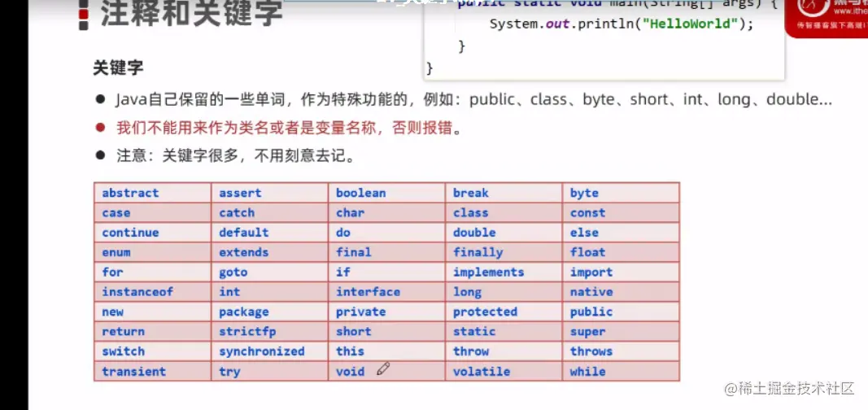Click the 'char' table cell
This screenshot has width=868, height=410.
(386, 213)
